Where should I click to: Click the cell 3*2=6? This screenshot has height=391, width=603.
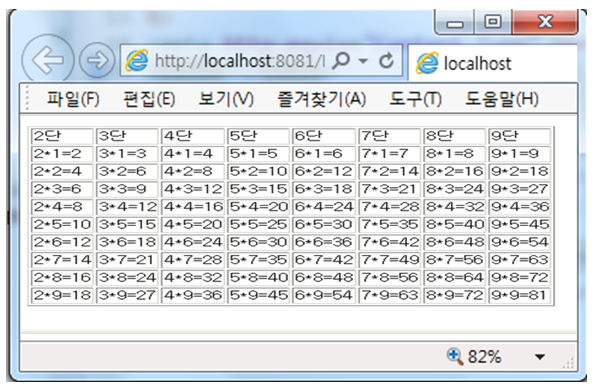click(x=127, y=171)
